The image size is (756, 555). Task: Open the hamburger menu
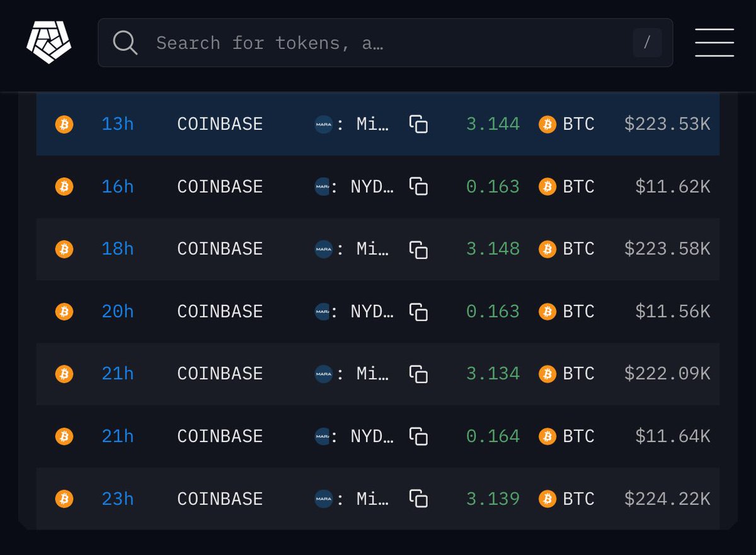coord(714,43)
